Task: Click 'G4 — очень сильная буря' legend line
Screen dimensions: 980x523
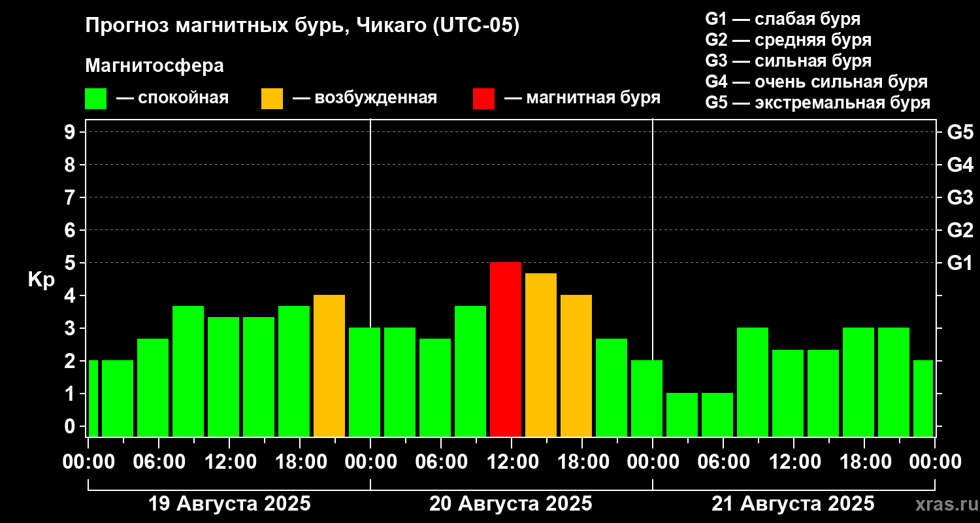Action: (x=817, y=82)
